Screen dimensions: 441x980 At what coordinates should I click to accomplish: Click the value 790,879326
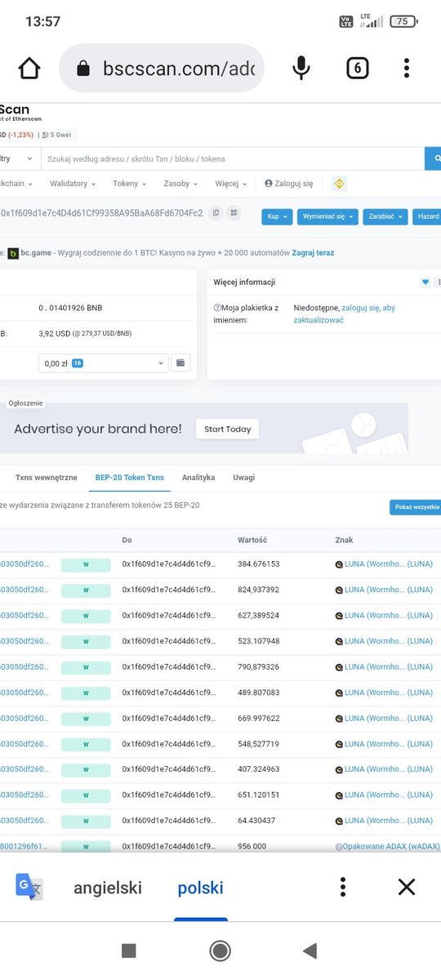click(x=258, y=666)
